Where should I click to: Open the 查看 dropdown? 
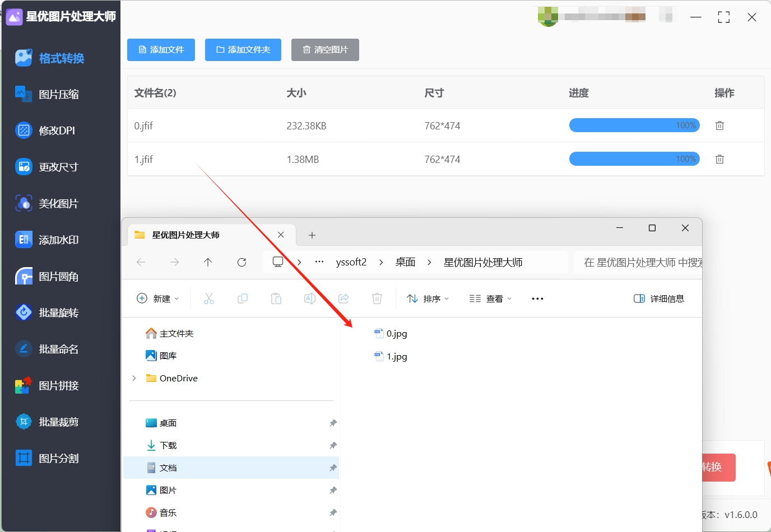[x=491, y=298]
